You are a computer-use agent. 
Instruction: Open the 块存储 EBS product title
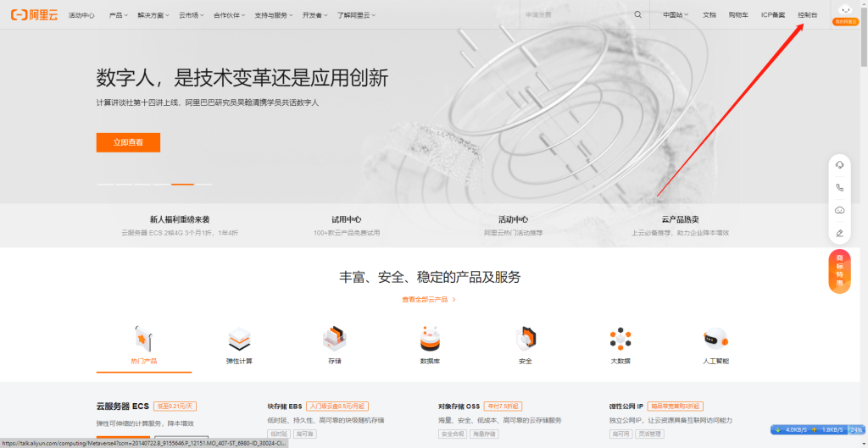[285, 406]
